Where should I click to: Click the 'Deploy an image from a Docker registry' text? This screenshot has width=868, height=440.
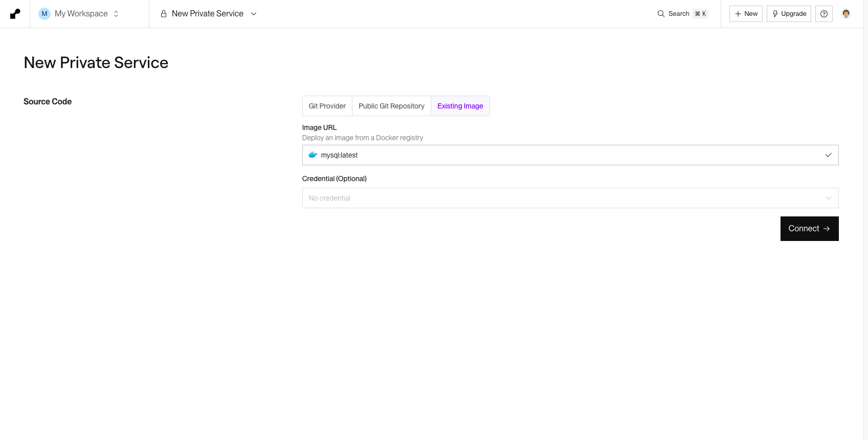[x=363, y=138]
